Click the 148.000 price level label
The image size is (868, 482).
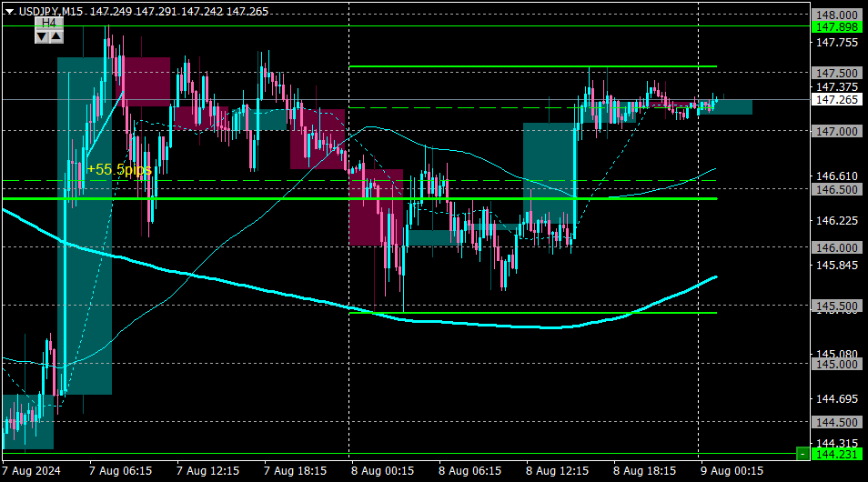tap(837, 15)
